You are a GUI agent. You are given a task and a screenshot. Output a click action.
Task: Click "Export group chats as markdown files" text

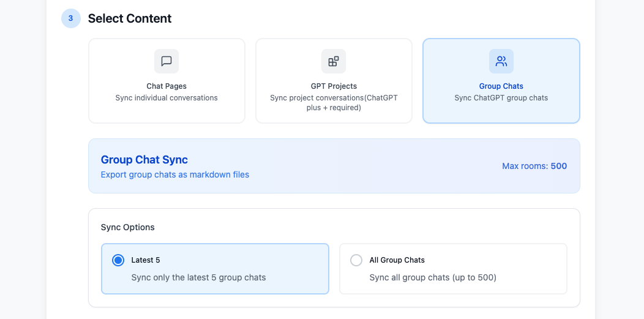(x=175, y=175)
